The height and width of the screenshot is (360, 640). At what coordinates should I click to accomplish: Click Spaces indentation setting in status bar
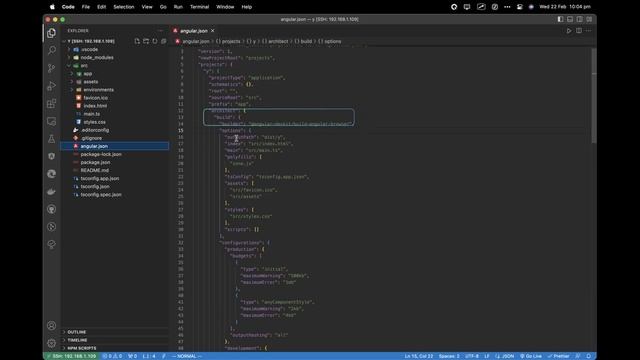[449, 356]
